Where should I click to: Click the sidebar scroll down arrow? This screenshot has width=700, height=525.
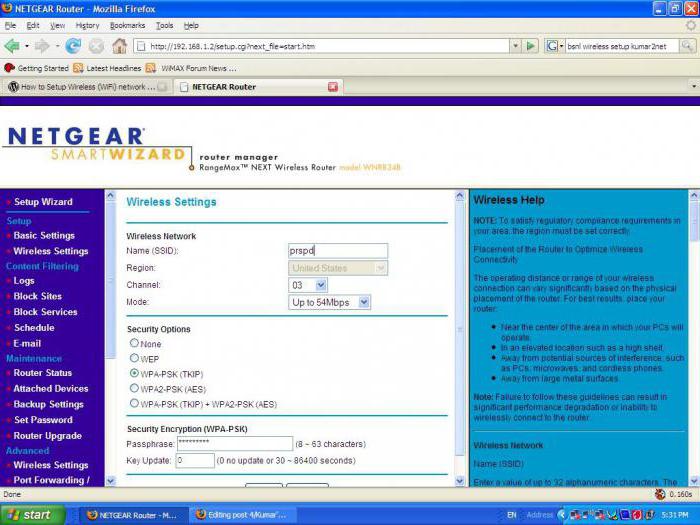[x=110, y=481]
